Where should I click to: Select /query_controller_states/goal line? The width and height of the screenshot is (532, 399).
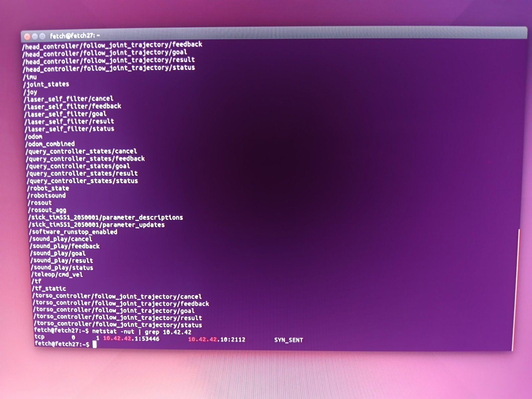pyautogui.click(x=78, y=166)
